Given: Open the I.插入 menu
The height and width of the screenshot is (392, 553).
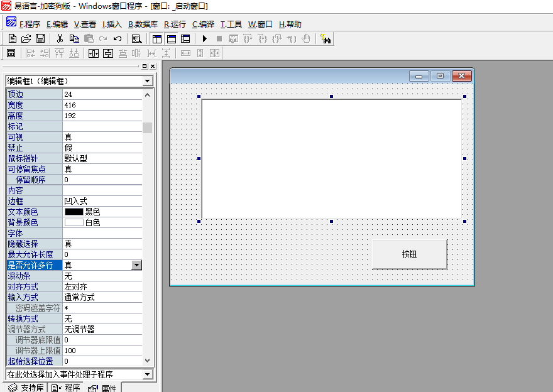Looking at the screenshot, I should [x=112, y=24].
